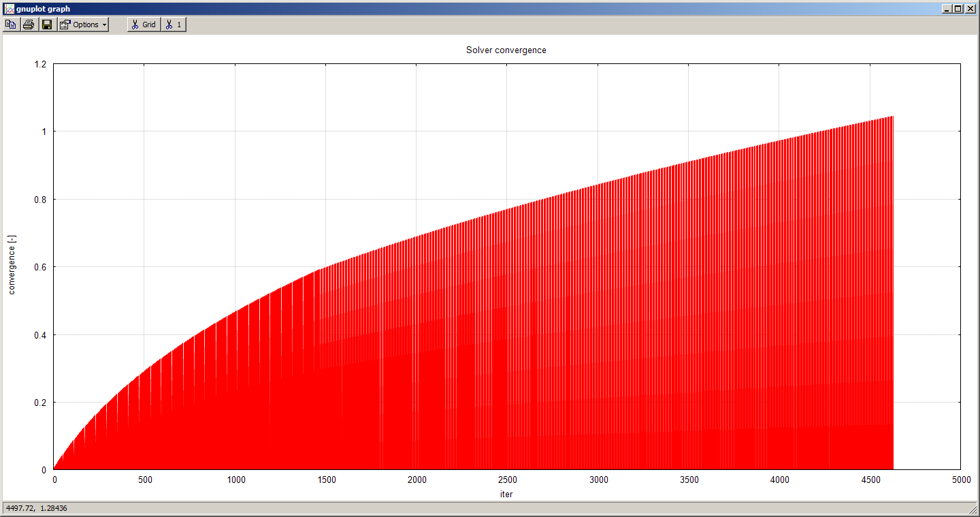The height and width of the screenshot is (517, 980).
Task: Click the 2500 tick label on x-axis
Action: 508,480
